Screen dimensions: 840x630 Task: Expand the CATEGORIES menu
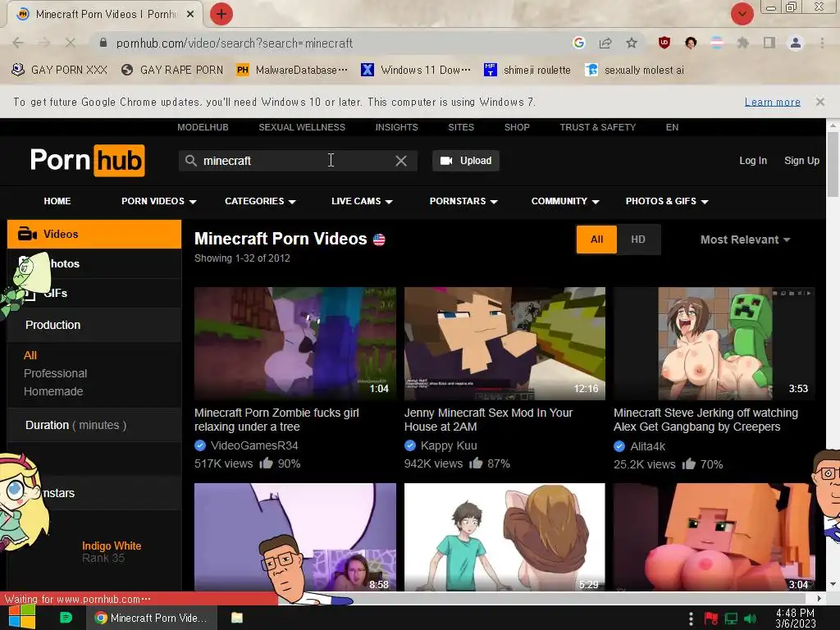(x=260, y=201)
